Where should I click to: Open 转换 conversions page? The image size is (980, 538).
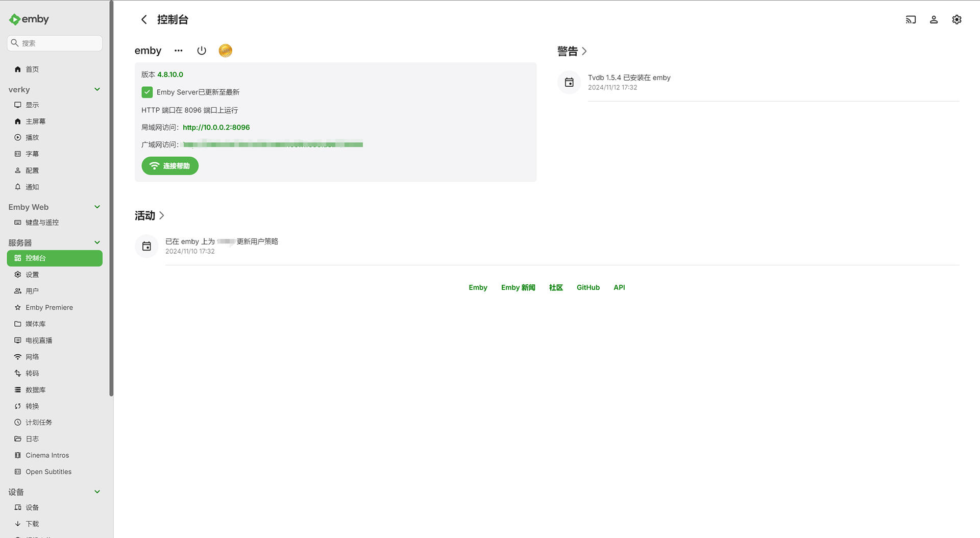[55, 406]
